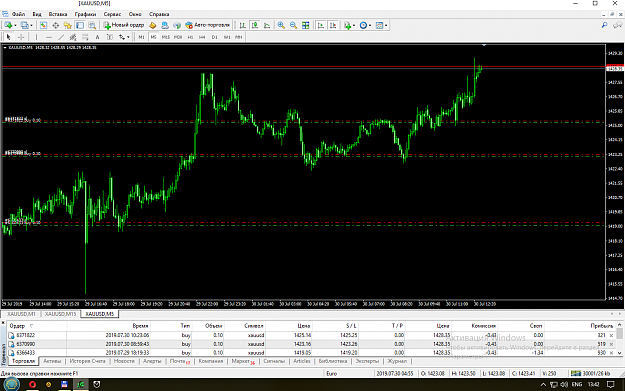Open the Сервис menu
This screenshot has width=625, height=391.
pos(112,14)
